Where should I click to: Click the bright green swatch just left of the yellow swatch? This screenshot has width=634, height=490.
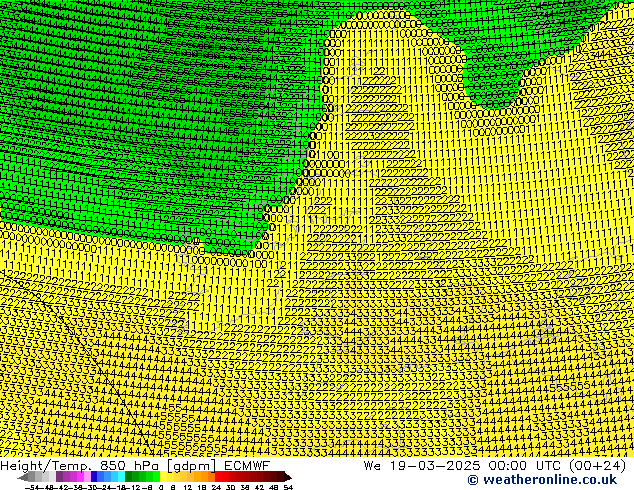tap(156, 477)
